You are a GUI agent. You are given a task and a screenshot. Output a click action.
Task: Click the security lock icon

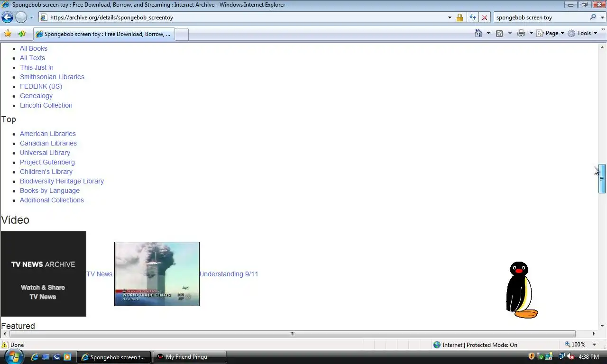[460, 18]
